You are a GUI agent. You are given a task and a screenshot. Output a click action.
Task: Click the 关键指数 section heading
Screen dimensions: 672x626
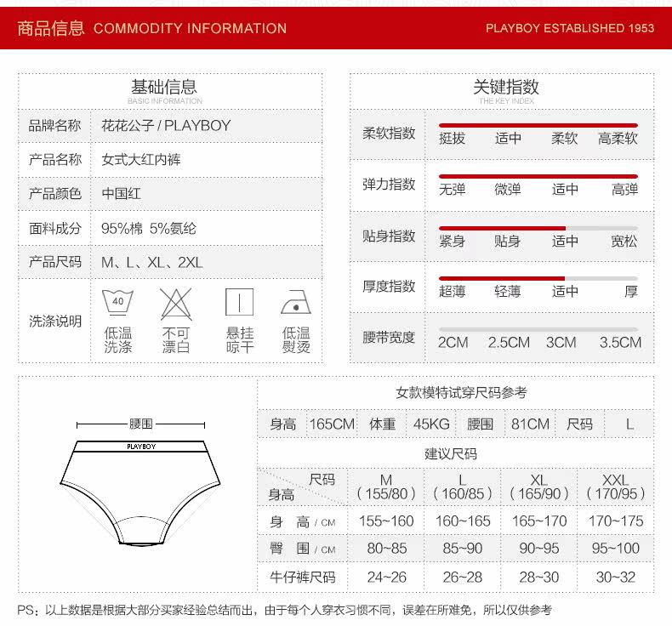506,87
